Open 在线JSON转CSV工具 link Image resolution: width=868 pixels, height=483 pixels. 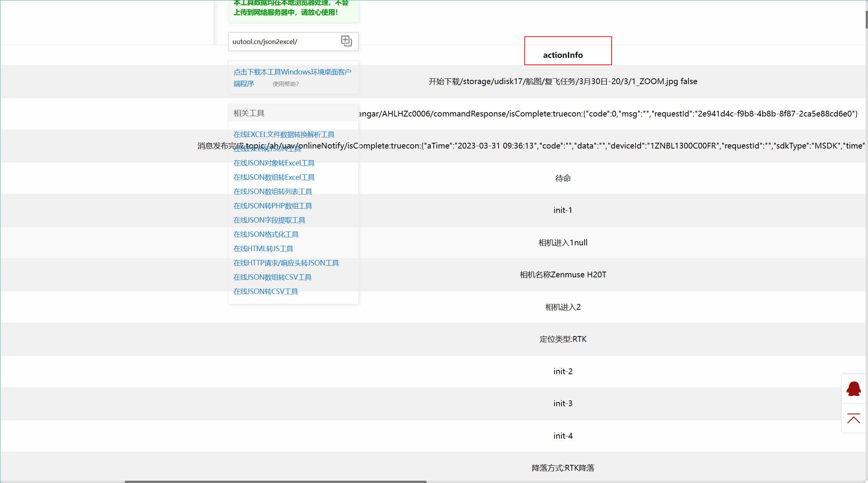tap(266, 291)
